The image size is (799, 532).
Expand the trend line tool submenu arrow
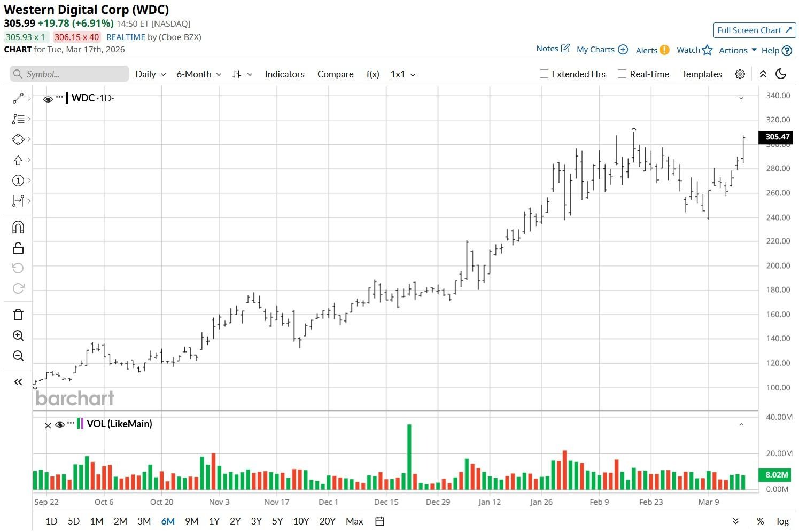[x=29, y=98]
